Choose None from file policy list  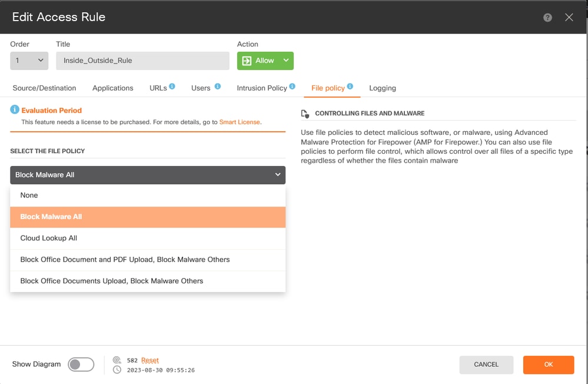[148, 195]
